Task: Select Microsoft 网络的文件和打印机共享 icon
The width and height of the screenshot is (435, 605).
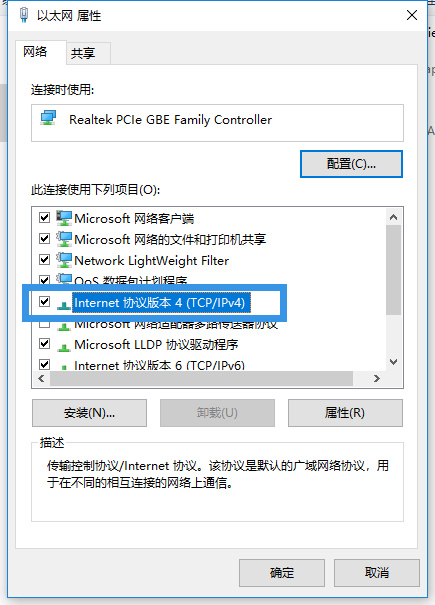Action: [x=64, y=239]
